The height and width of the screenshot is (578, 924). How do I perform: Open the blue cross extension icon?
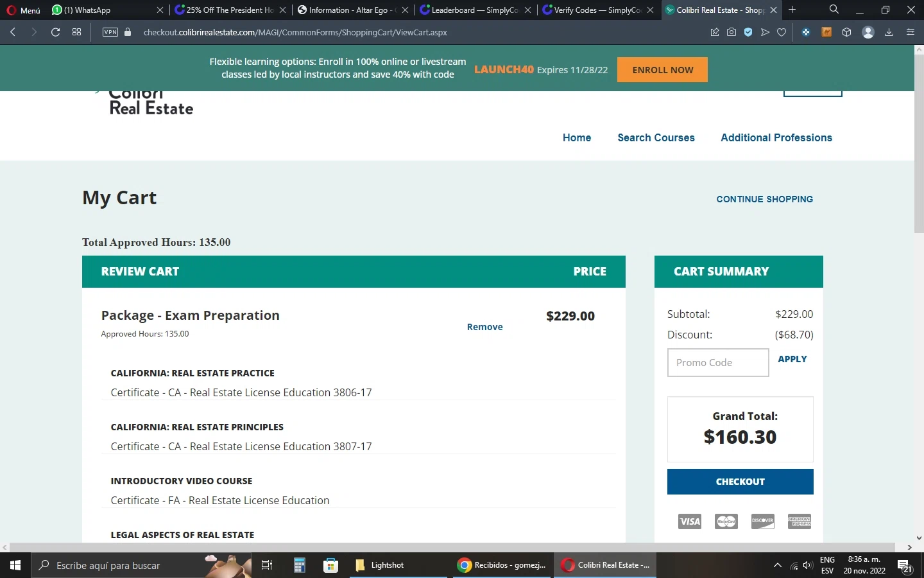click(806, 32)
